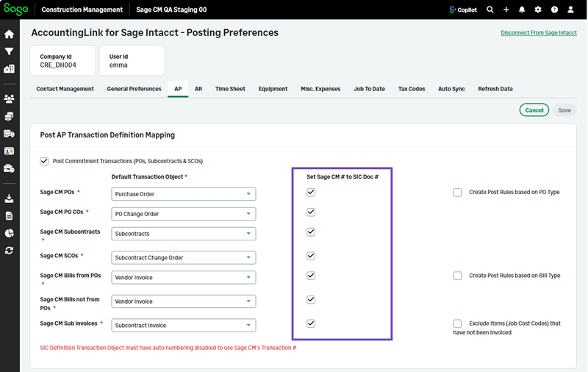Open help question mark icon
This screenshot has height=372, width=588.
coord(554,10)
